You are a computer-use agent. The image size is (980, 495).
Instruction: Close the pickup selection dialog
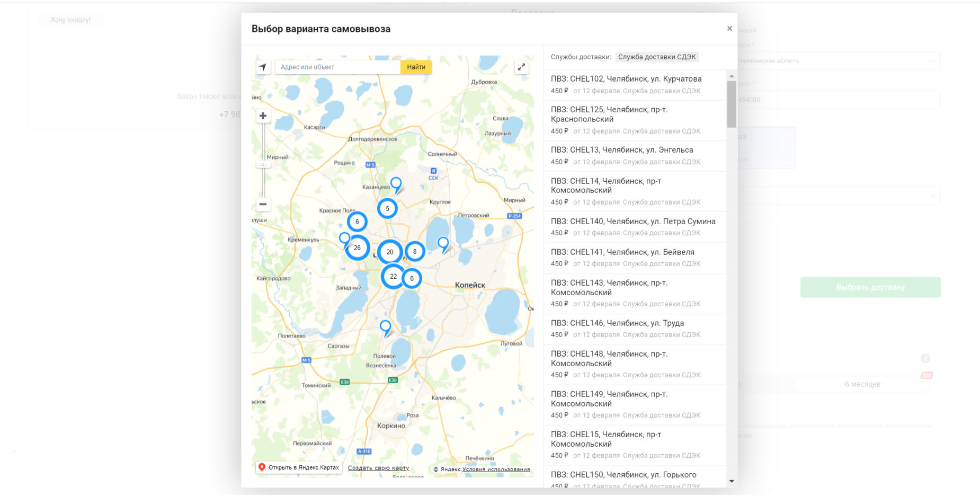(729, 29)
